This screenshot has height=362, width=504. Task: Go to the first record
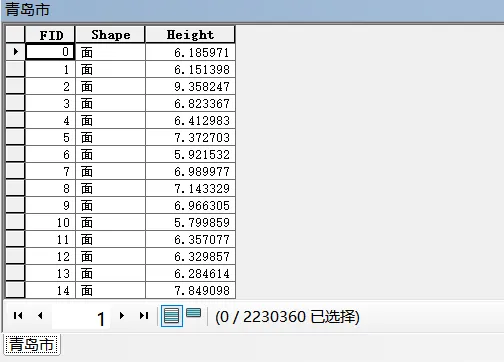click(18, 315)
